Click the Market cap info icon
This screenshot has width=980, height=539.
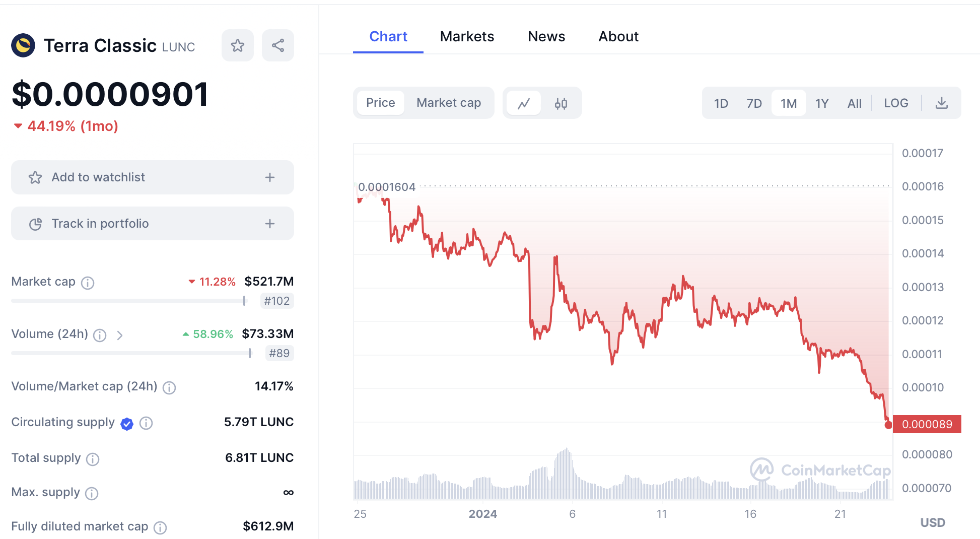click(88, 283)
